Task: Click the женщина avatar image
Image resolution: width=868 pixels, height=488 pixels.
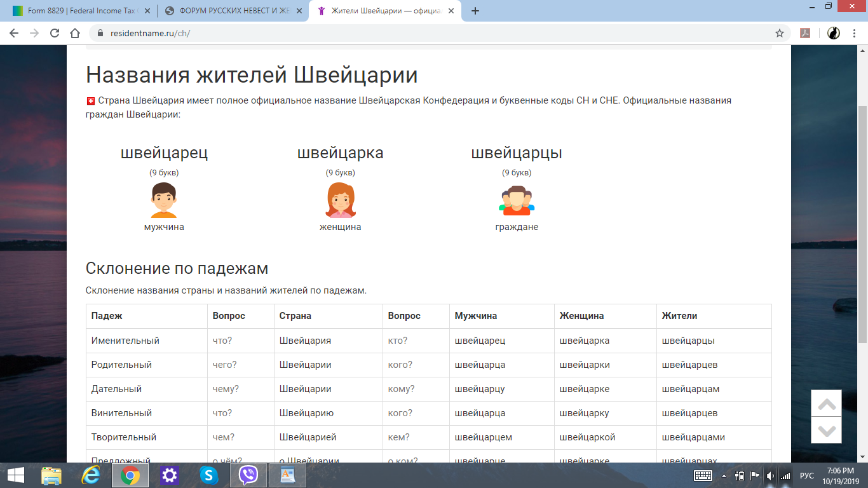Action: pos(340,200)
